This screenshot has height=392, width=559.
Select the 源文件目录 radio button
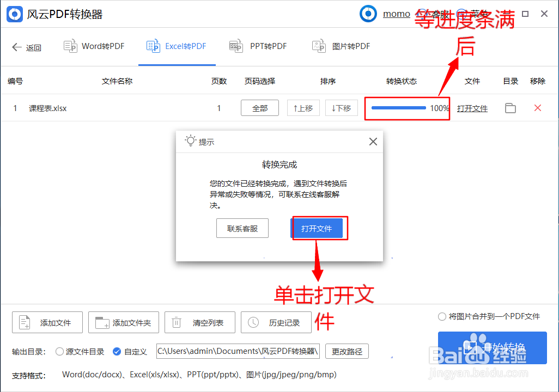[60, 352]
